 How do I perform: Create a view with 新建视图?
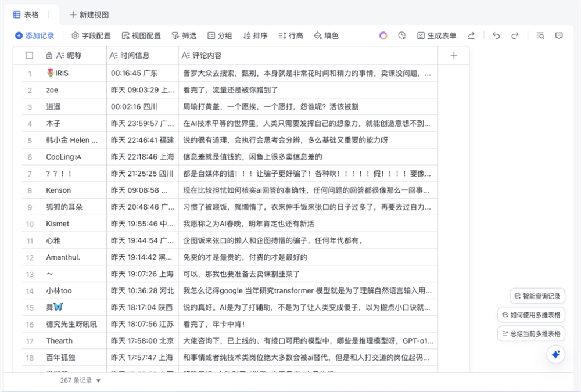[x=88, y=15]
